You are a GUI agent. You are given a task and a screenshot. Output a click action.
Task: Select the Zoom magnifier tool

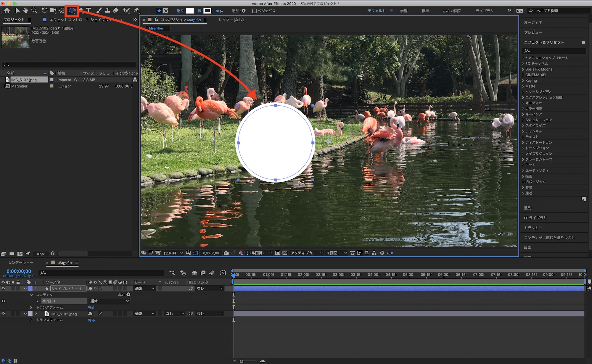(34, 11)
